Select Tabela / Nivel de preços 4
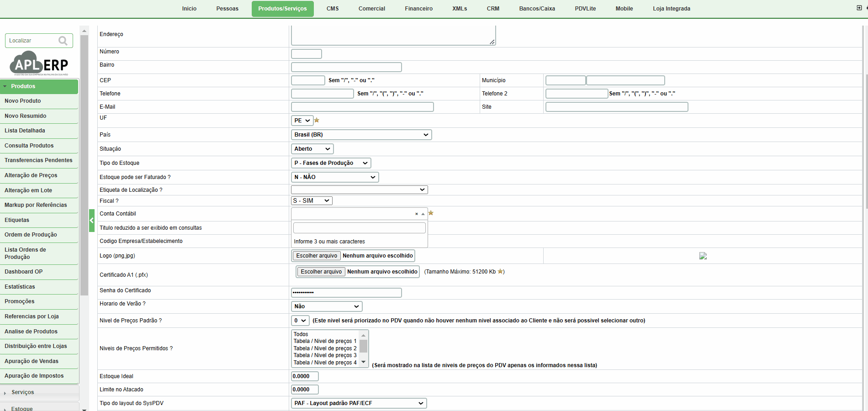This screenshot has height=411, width=868. (x=326, y=363)
